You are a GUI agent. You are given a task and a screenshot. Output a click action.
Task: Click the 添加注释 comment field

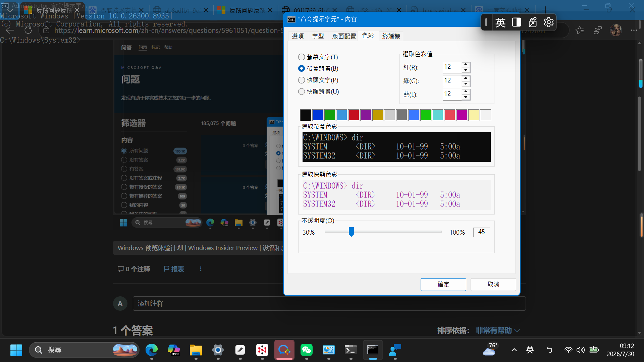click(329, 303)
